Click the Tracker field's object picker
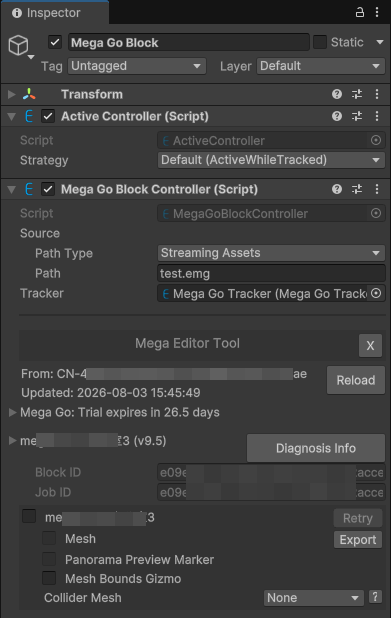The image size is (391, 618). [x=376, y=293]
